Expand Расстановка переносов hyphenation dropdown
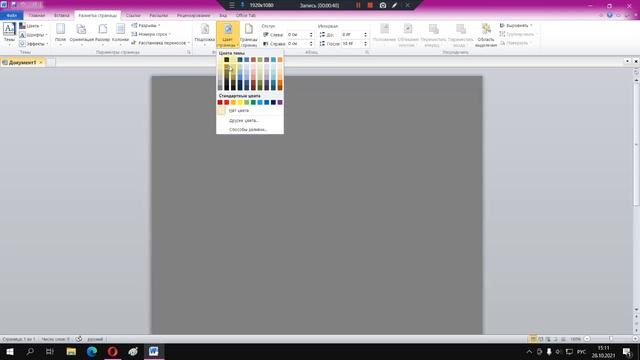The height and width of the screenshot is (360, 640). (x=160, y=42)
